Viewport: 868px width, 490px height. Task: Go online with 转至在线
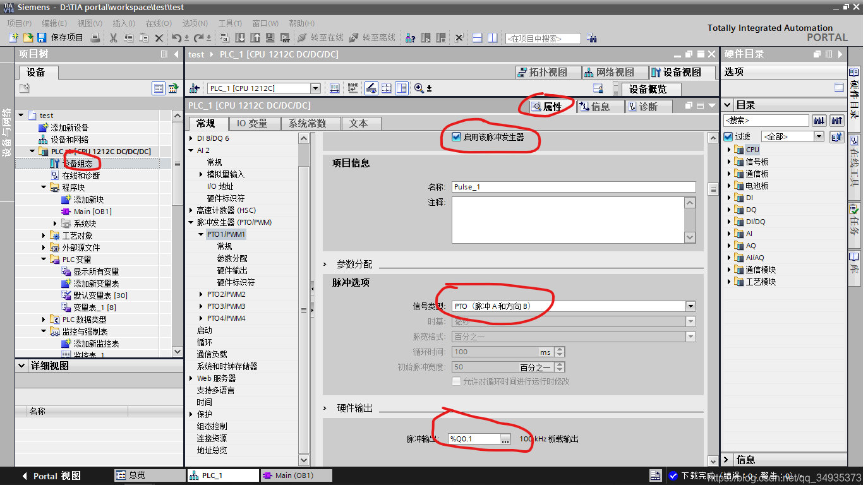point(320,38)
